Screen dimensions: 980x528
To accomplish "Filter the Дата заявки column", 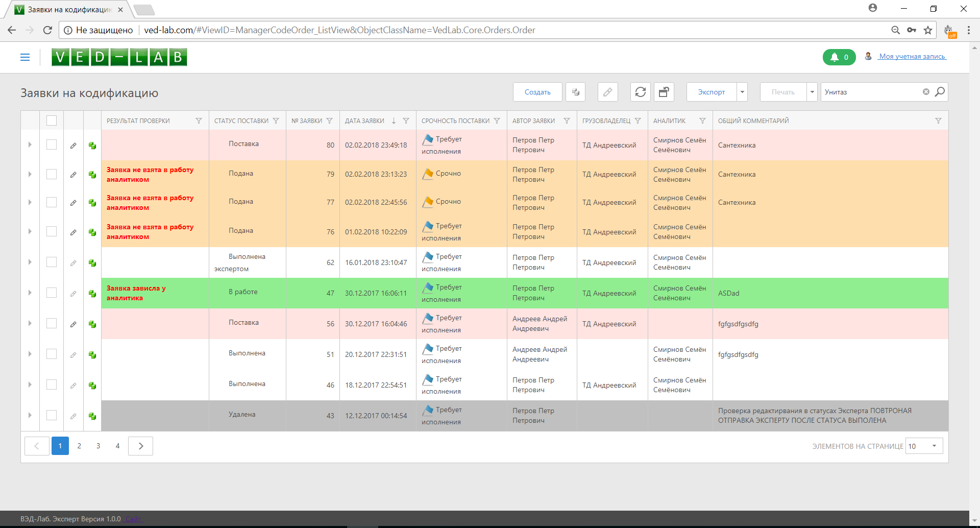I will (406, 121).
